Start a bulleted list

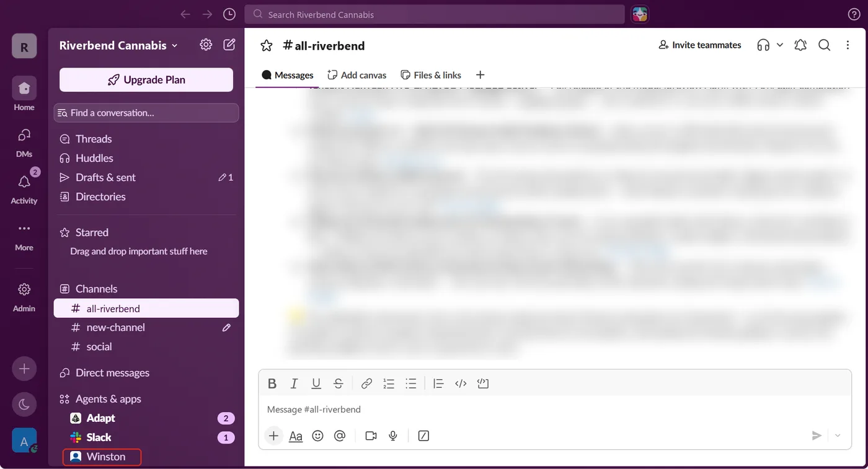[410, 384]
